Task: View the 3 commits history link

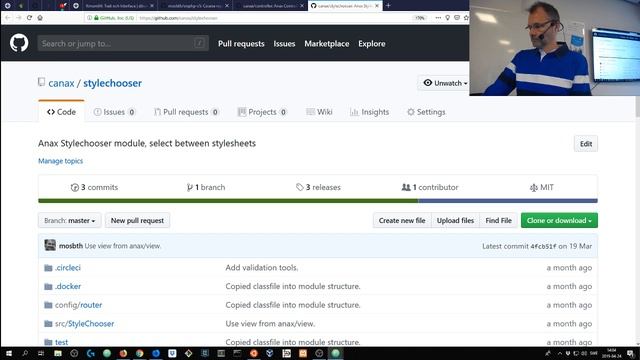Action: (x=94, y=187)
